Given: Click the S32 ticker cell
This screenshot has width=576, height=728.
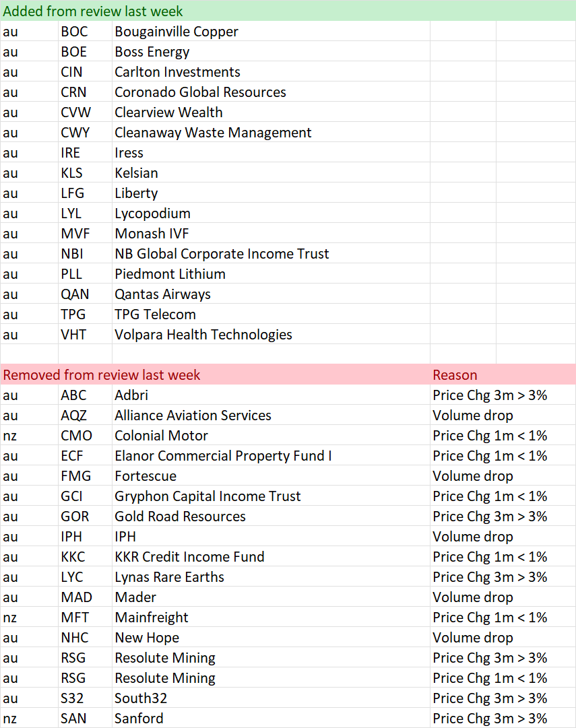Looking at the screenshot, I should 85,698.
